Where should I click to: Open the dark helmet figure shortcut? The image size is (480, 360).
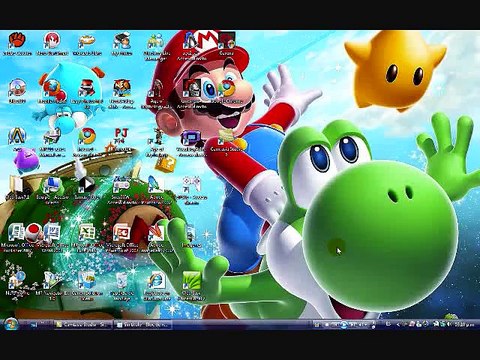(x=192, y=88)
